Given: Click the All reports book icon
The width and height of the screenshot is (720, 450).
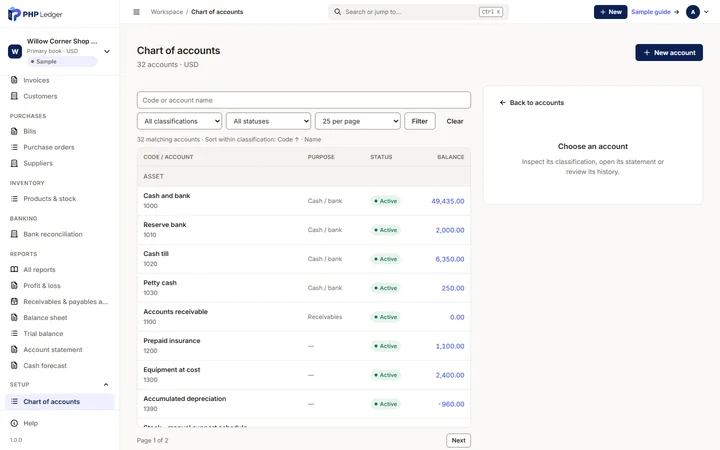Looking at the screenshot, I should point(14,270).
